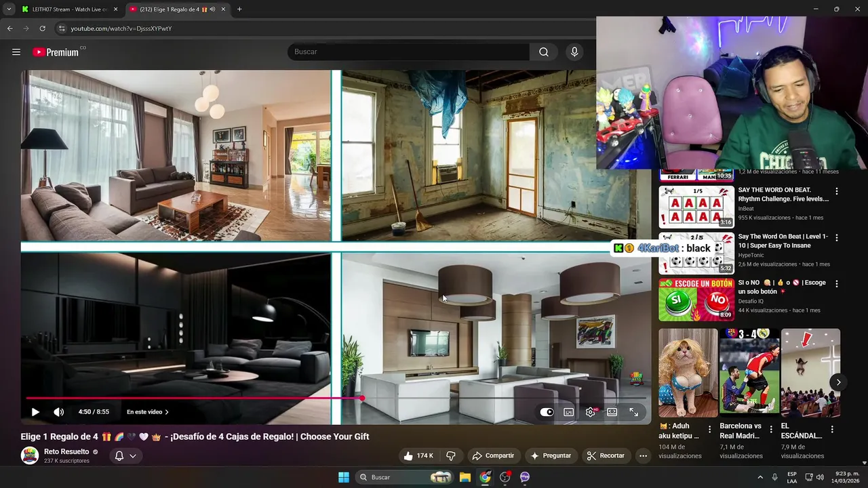Open options menu for InBeat video
The height and width of the screenshot is (488, 868).
click(x=837, y=192)
